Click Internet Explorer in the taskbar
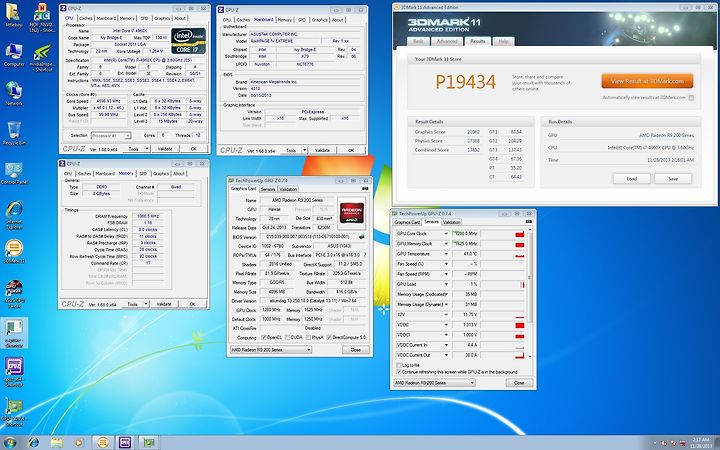The height and width of the screenshot is (450, 720). 34,443
